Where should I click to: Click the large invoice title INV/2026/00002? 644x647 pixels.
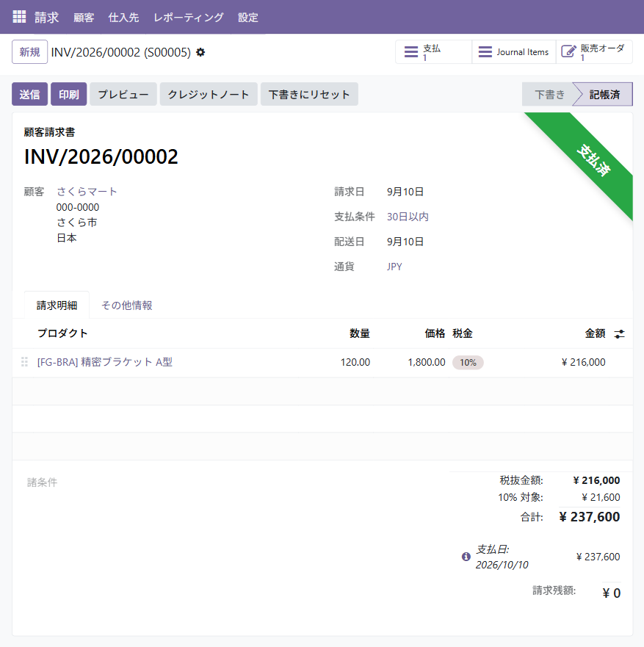point(101,157)
